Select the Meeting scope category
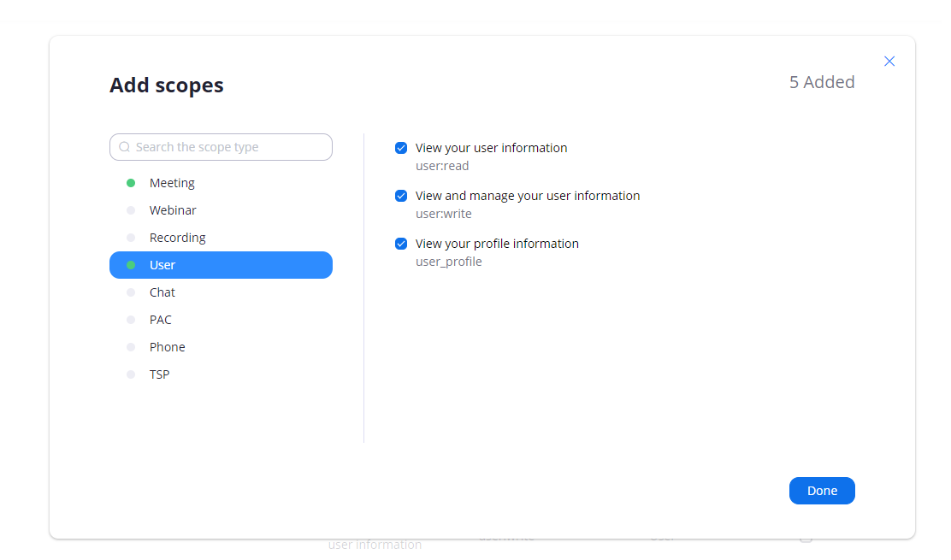 [x=172, y=182]
